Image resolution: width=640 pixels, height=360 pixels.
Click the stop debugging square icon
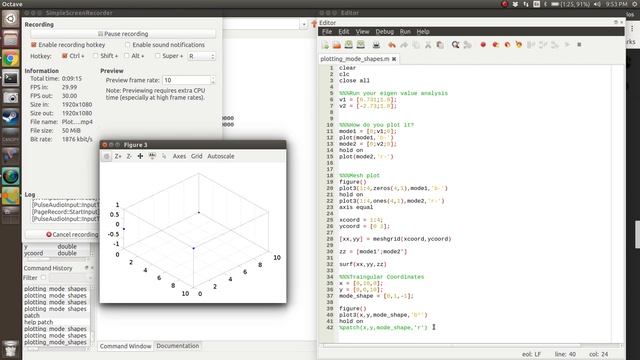[579, 44]
